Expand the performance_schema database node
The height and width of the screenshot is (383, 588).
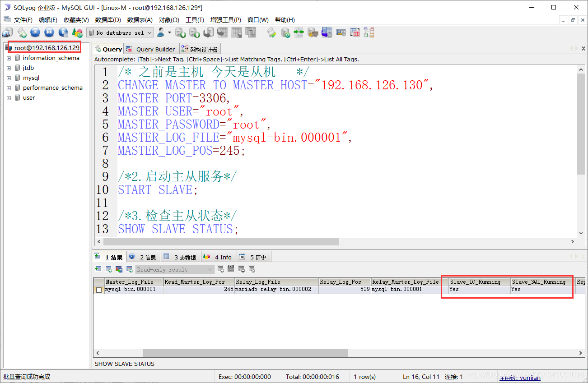point(9,88)
